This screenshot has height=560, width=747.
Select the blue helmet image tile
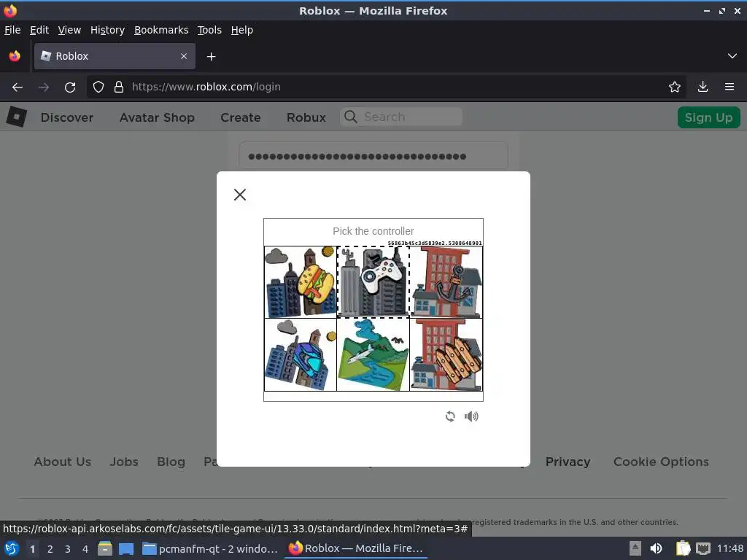point(301,355)
